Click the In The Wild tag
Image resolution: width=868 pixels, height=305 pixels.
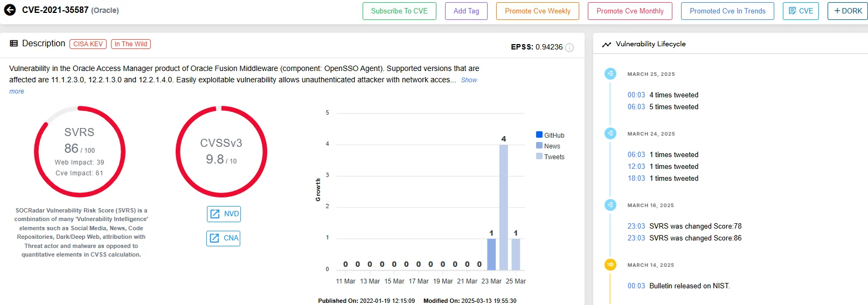click(131, 44)
